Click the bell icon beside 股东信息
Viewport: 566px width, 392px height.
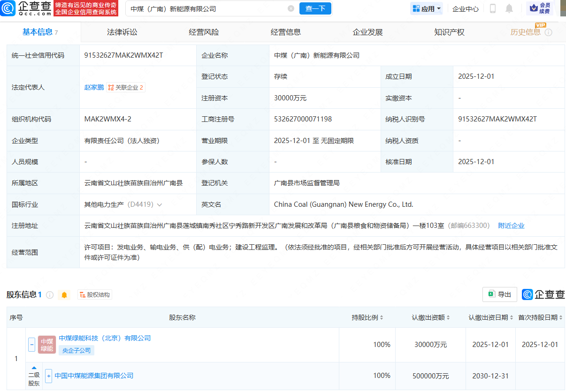pyautogui.click(x=64, y=295)
